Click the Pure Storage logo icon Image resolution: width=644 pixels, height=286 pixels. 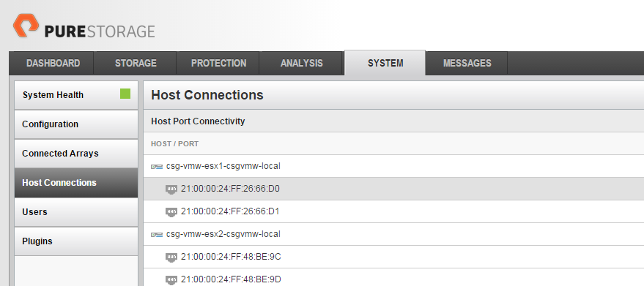(26, 26)
